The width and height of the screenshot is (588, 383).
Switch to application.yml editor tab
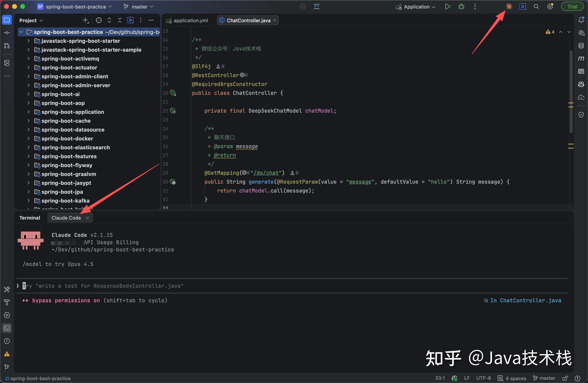[187, 20]
